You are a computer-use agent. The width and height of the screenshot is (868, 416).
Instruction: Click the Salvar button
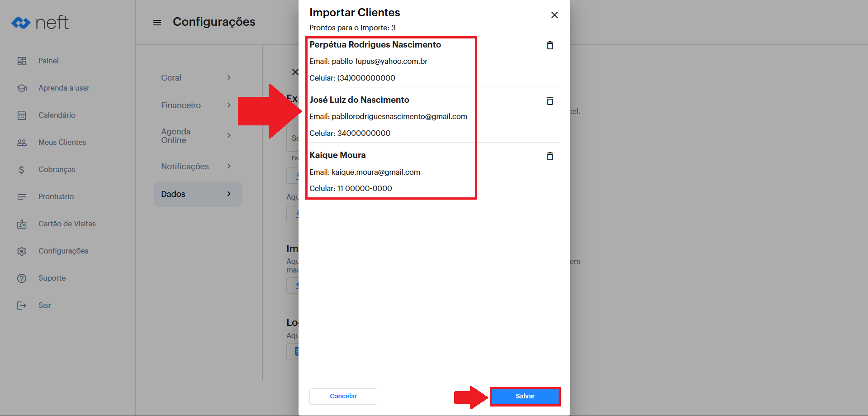(525, 396)
